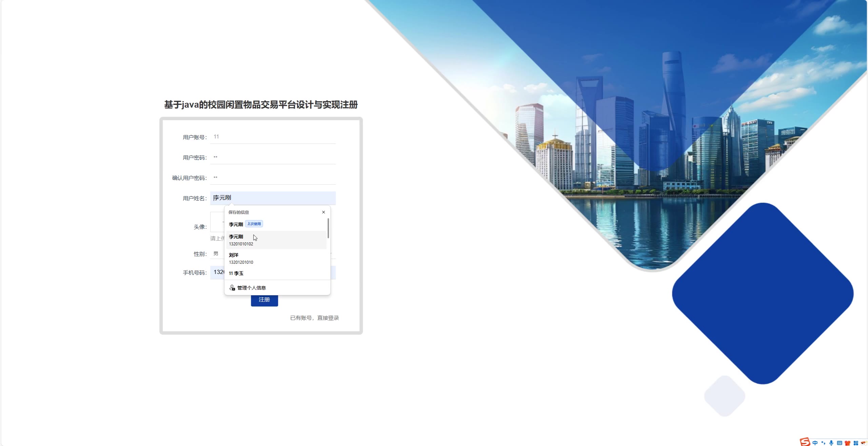This screenshot has height=446, width=868.
Task: Open the IME toolbox grid icon
Action: (856, 443)
